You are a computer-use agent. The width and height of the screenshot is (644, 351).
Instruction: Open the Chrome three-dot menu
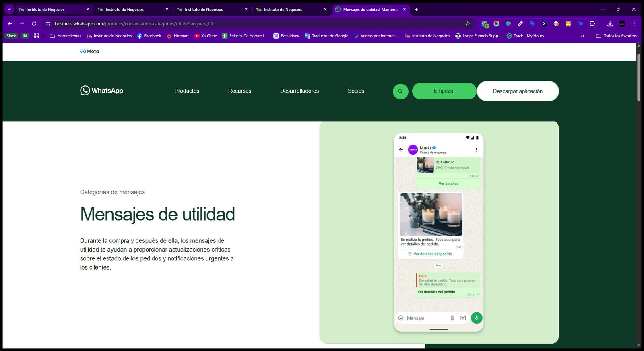pyautogui.click(x=634, y=24)
